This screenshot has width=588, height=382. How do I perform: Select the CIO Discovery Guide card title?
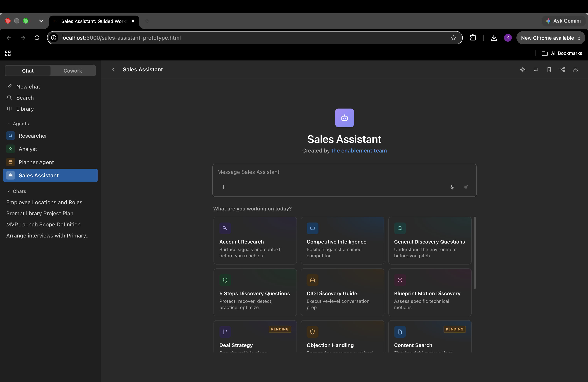(332, 294)
